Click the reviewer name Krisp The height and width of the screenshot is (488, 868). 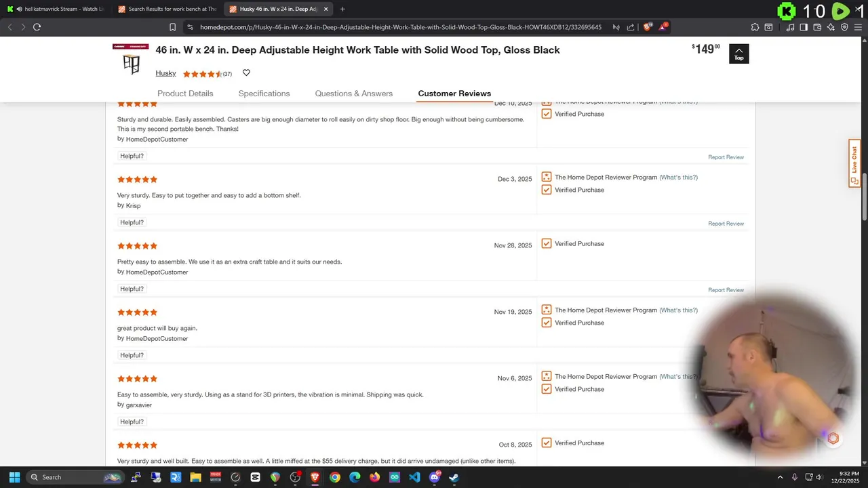(x=133, y=206)
